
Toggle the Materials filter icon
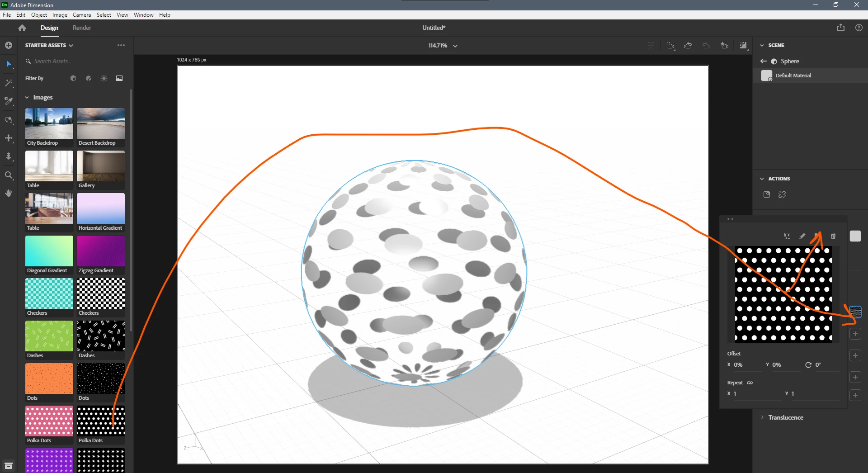(x=89, y=78)
